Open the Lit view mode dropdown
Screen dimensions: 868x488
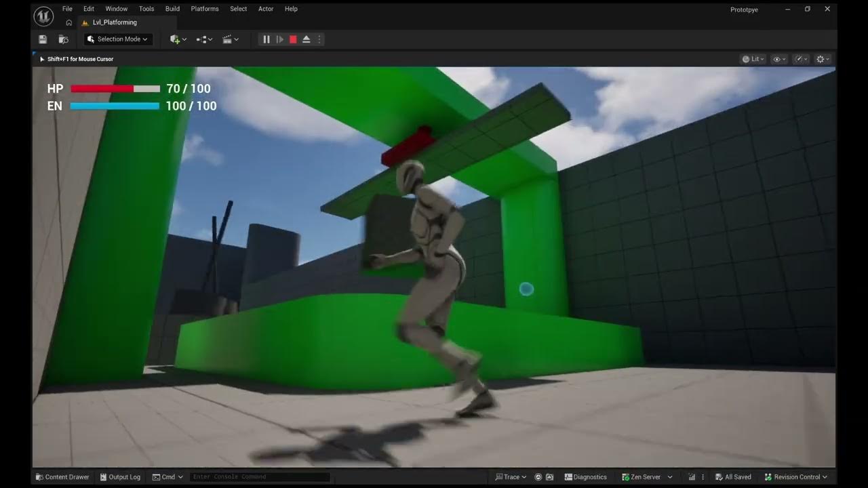pos(753,59)
